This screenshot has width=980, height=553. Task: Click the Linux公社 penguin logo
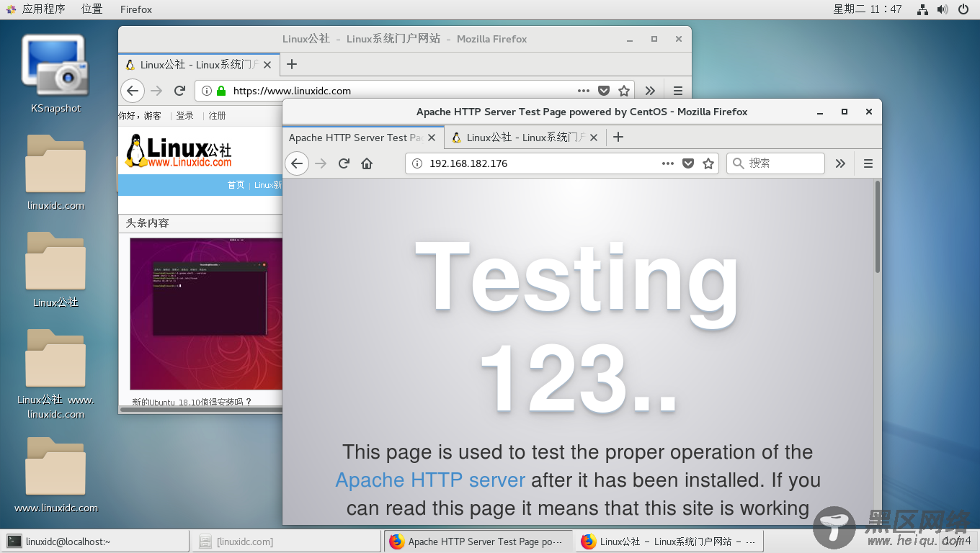(179, 151)
